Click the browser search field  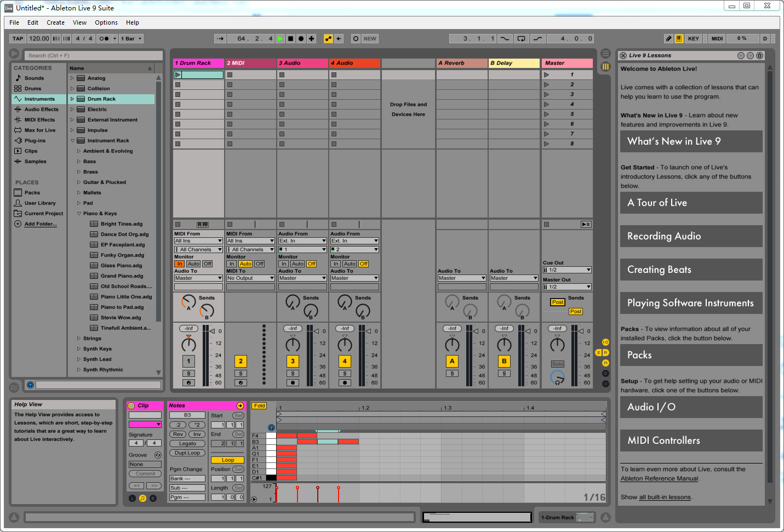93,55
